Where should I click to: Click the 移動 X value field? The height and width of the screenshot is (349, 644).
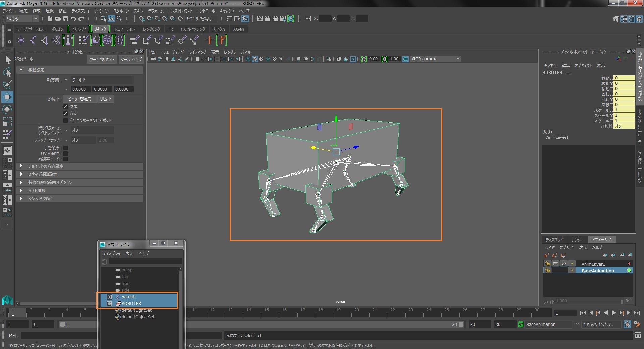tap(624, 78)
